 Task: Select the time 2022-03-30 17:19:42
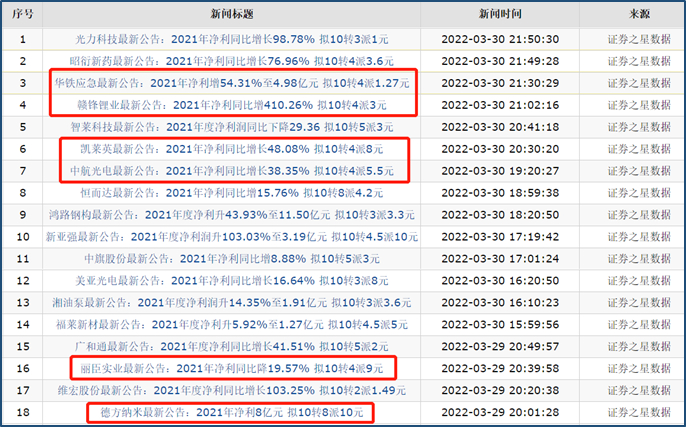click(x=500, y=237)
